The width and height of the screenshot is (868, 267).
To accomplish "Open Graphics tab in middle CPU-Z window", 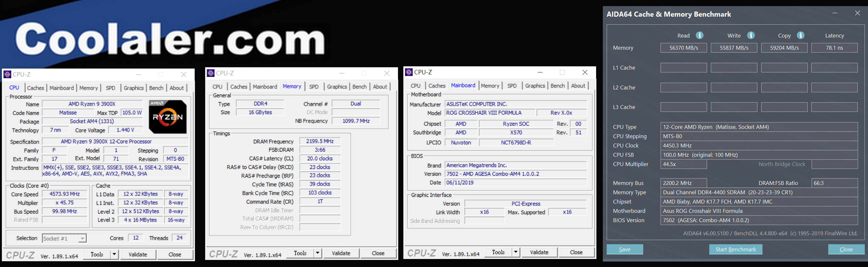I will (337, 87).
